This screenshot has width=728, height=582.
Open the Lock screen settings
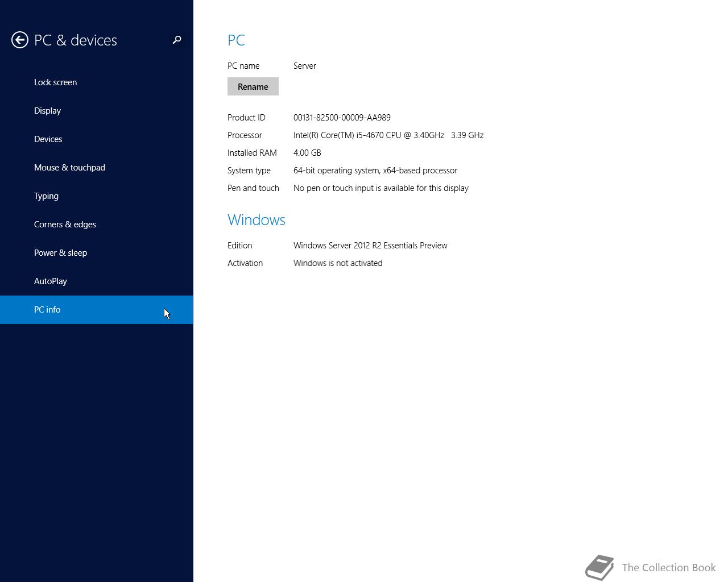point(97,82)
